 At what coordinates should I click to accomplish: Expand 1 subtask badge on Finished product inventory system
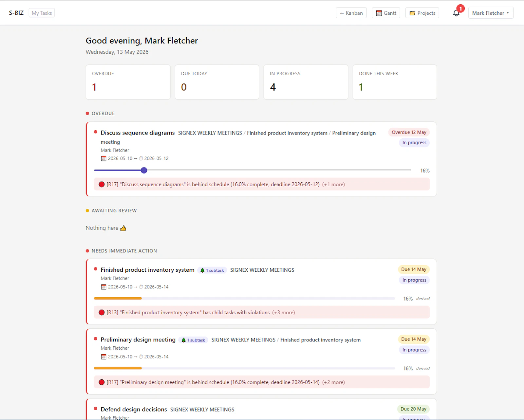click(x=212, y=270)
